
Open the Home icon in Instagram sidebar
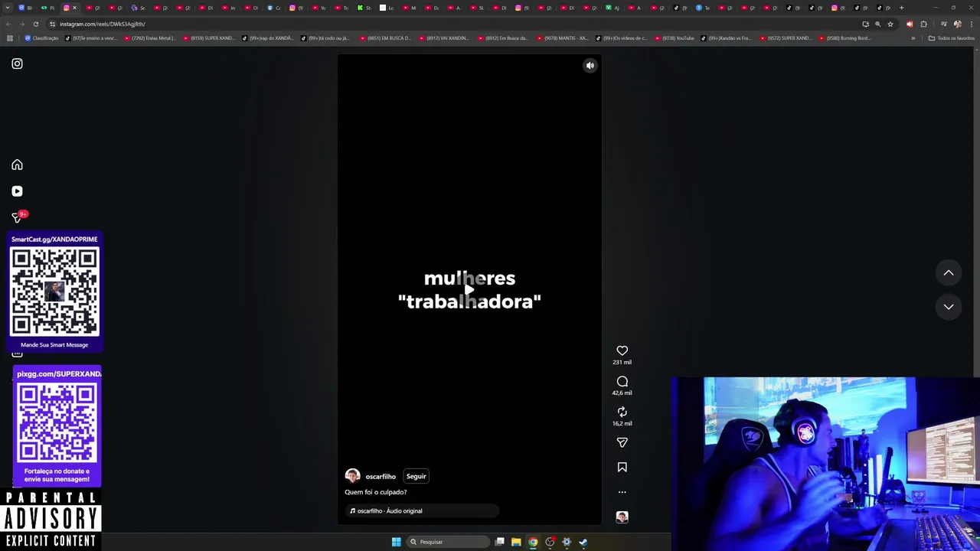(x=17, y=165)
